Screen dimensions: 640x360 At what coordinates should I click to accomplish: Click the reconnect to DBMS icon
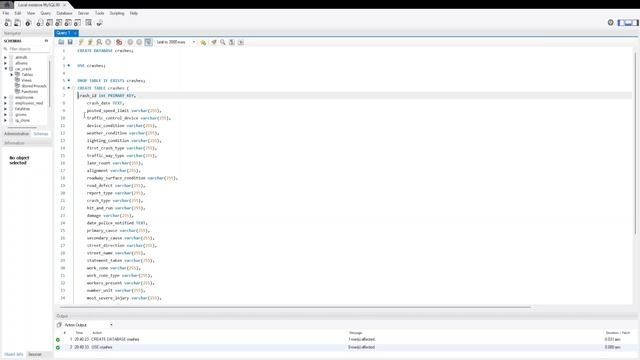pyautogui.click(x=99, y=23)
